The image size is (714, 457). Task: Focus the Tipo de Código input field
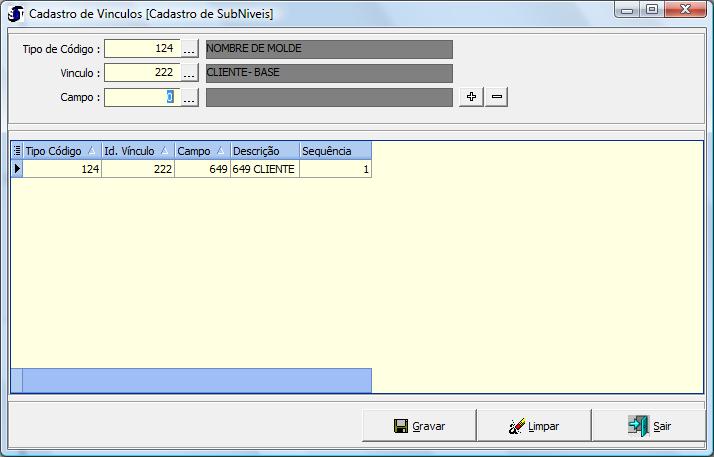141,49
